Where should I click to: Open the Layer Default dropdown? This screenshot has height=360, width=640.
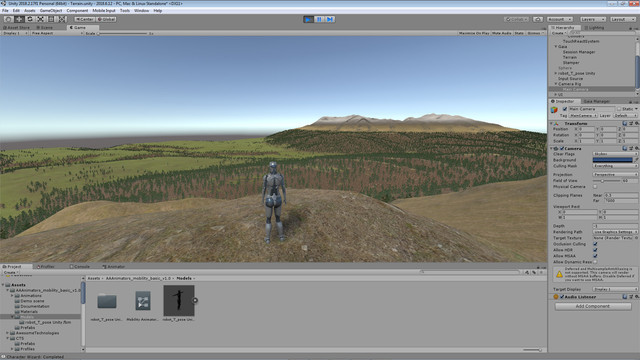pyautogui.click(x=625, y=116)
